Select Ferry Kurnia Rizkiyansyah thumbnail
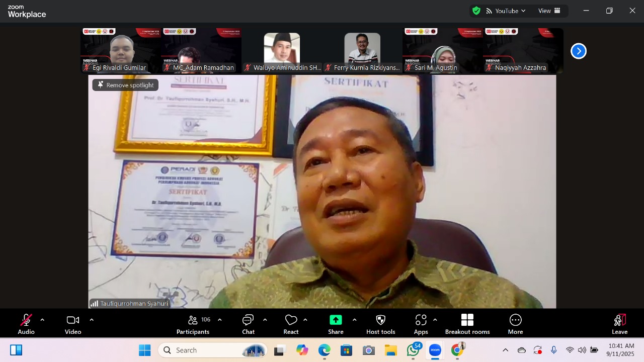This screenshot has height=362, width=644. [362, 50]
